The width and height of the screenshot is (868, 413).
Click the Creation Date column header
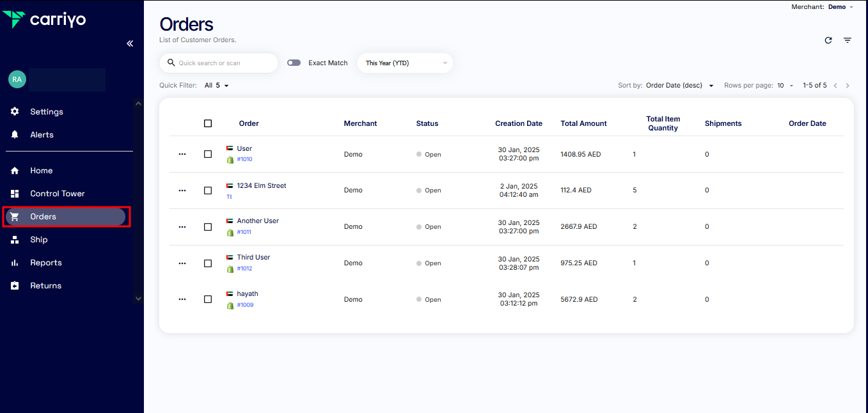(x=519, y=123)
